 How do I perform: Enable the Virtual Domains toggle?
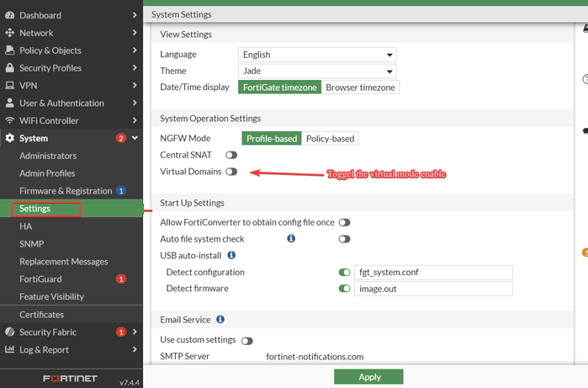coord(231,172)
